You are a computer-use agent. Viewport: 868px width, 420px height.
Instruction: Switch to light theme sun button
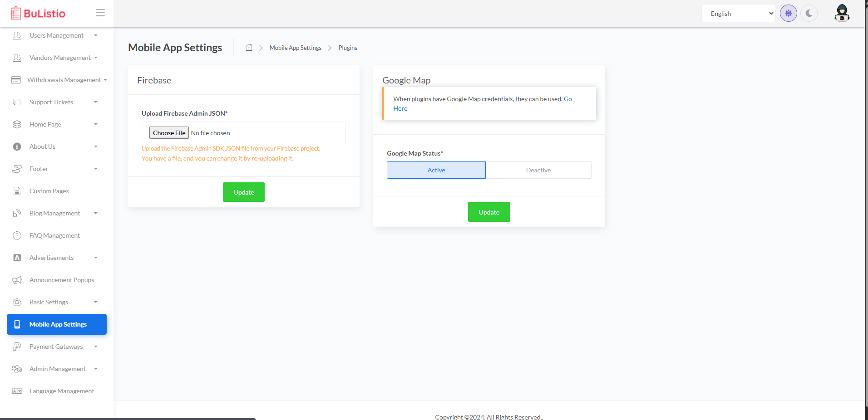(789, 13)
